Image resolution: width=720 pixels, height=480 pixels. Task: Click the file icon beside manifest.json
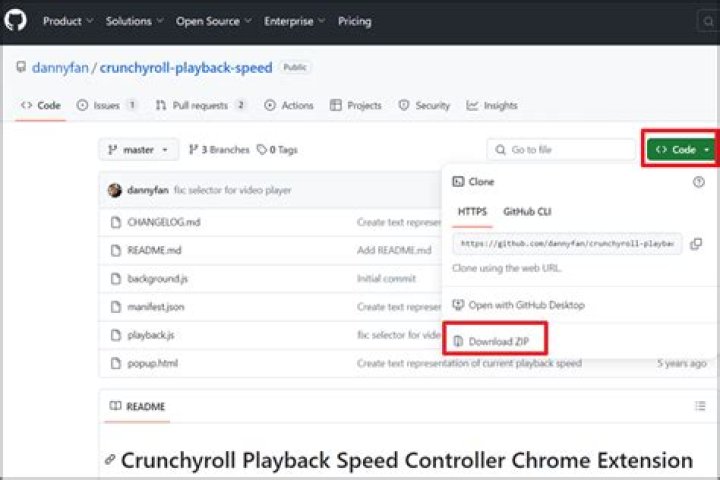[x=116, y=307]
